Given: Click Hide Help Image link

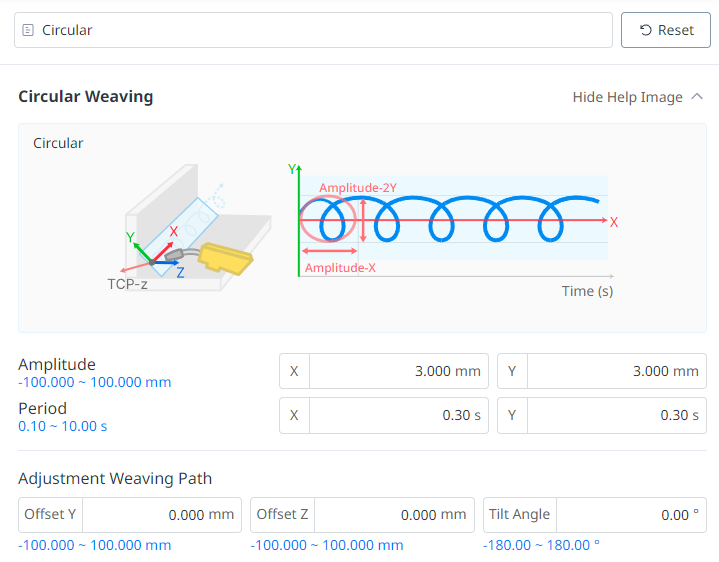Looking at the screenshot, I should click(627, 97).
